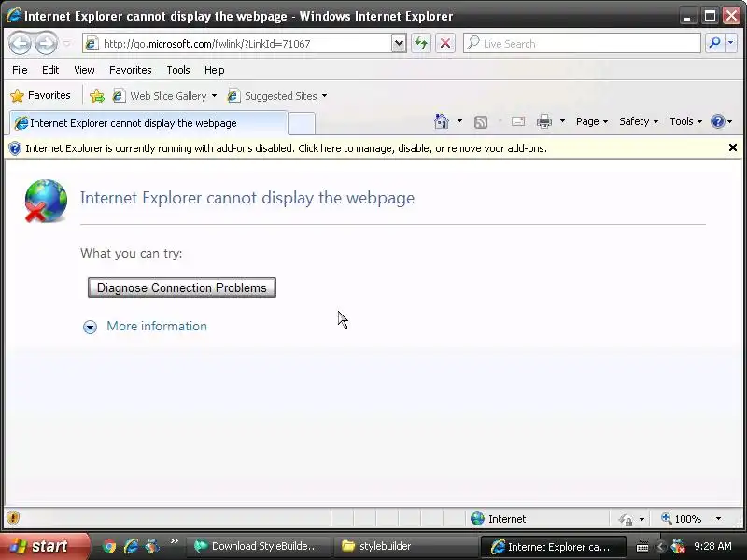Expand More information arrow icon
Viewport: 747px width, 560px height.
(90, 327)
